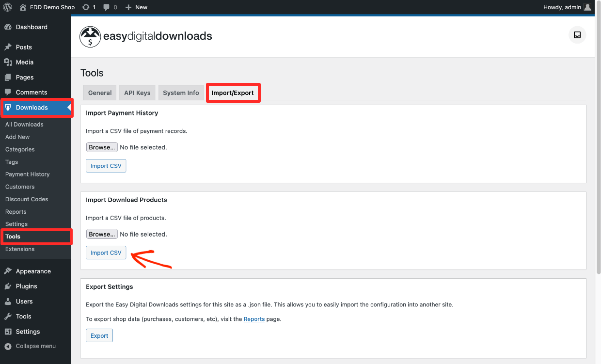Open All Downloads submenu item
This screenshot has height=364, width=601.
pyautogui.click(x=24, y=125)
